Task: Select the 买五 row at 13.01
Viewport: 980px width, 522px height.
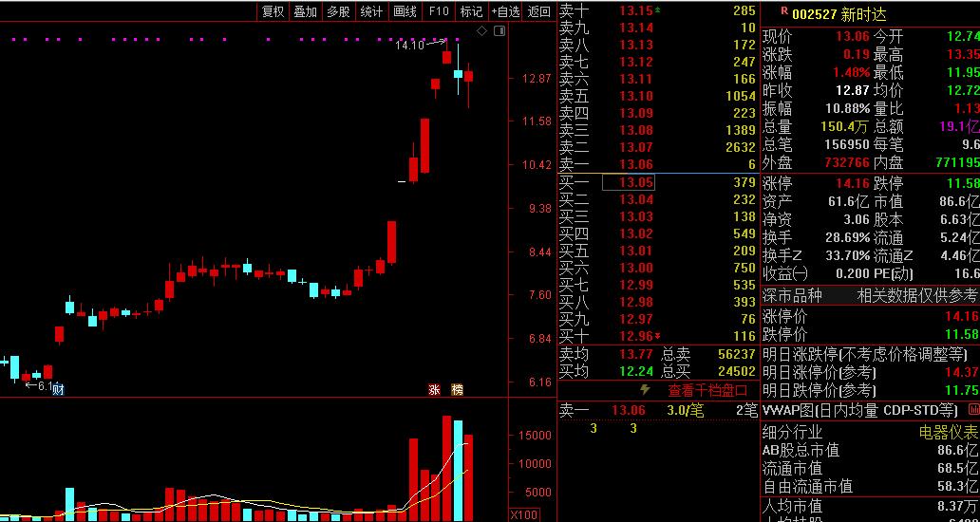Action: pos(657,251)
